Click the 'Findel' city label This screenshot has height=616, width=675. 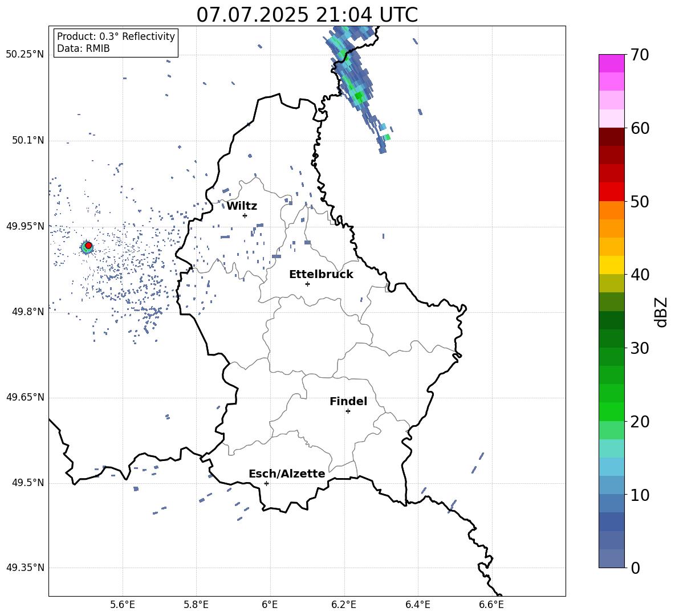348,401
